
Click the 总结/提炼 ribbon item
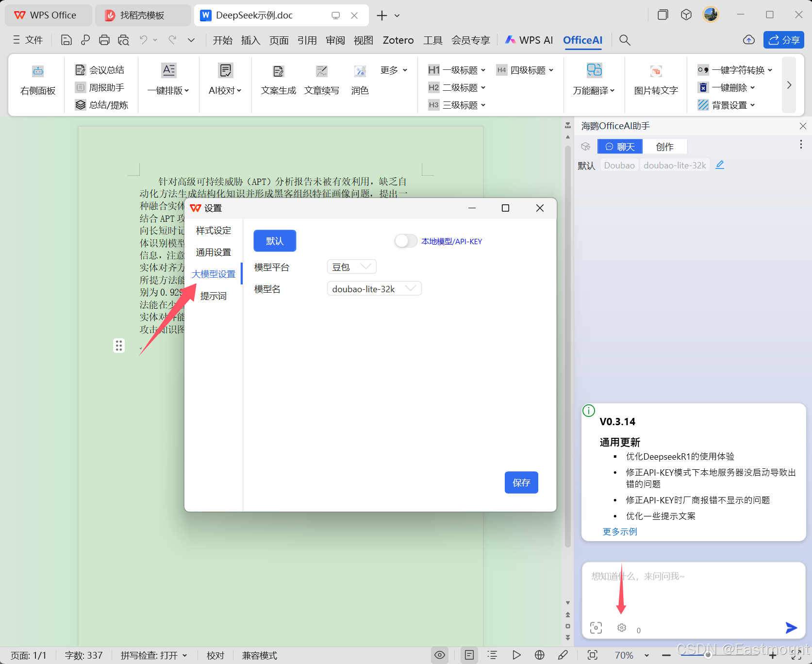[x=101, y=105]
